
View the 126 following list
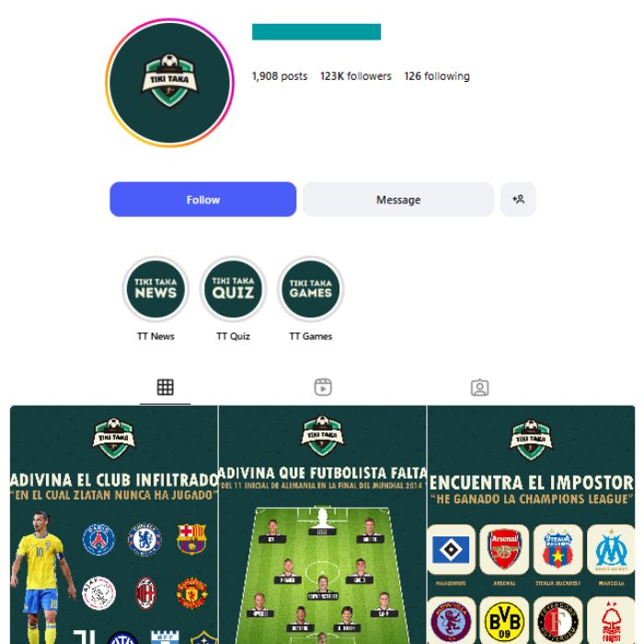[x=437, y=76]
